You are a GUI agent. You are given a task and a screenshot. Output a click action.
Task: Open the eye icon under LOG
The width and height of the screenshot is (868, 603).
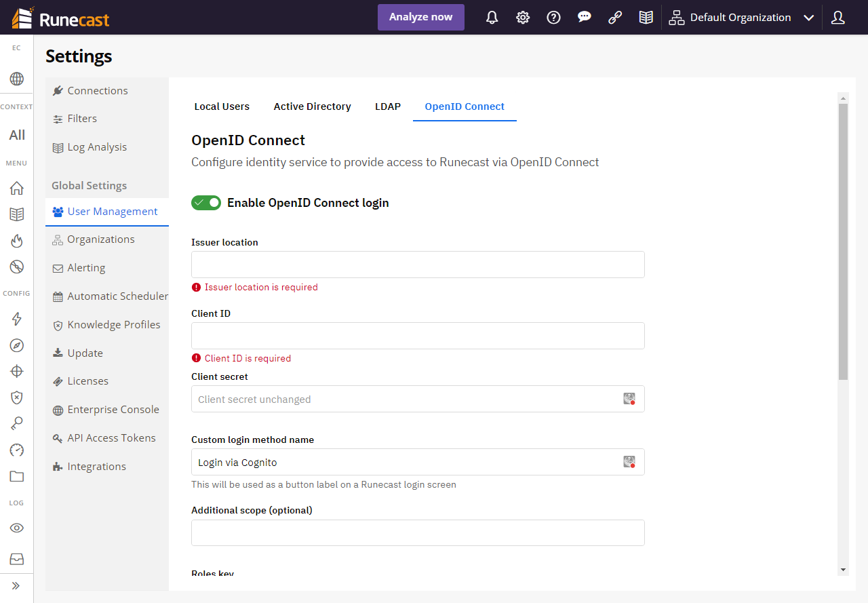pos(17,528)
